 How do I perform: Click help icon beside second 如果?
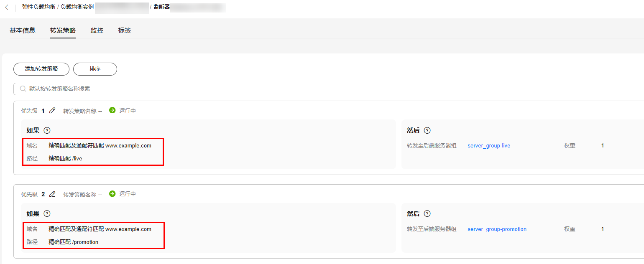coord(47,213)
